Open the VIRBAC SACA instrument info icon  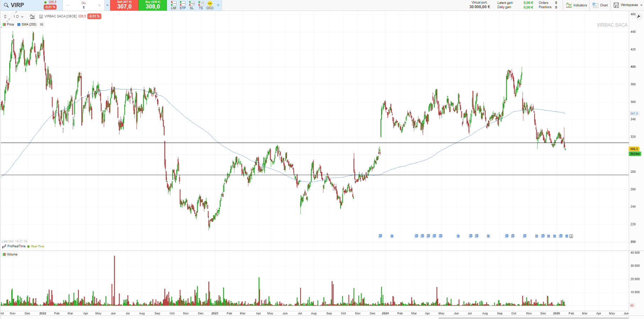pyautogui.click(x=41, y=16)
